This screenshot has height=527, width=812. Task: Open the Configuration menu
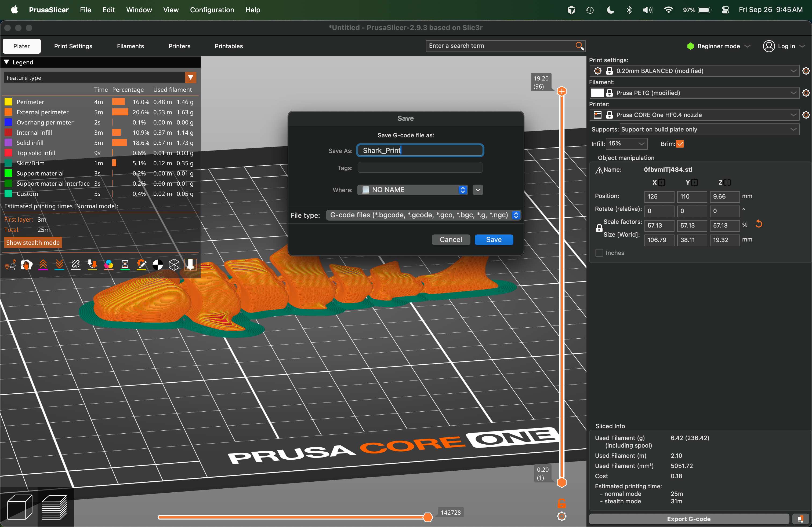212,10
